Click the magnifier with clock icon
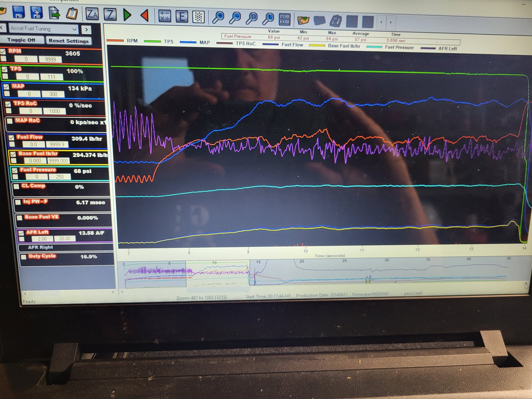Image resolution: width=532 pixels, height=399 pixels. (268, 19)
